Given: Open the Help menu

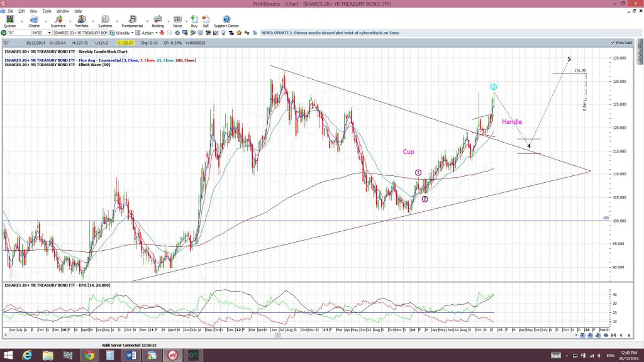Looking at the screenshot, I should 78,11.
